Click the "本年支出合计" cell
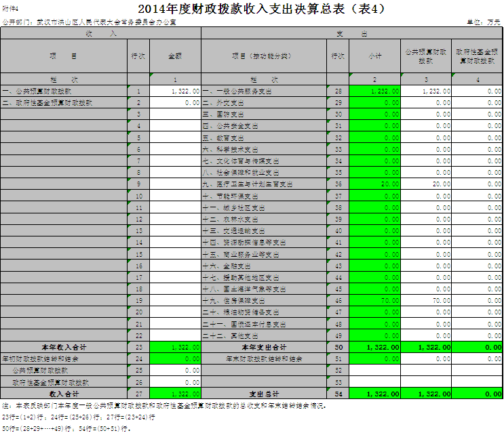Viewport: 504px width, 435px height. coord(264,347)
